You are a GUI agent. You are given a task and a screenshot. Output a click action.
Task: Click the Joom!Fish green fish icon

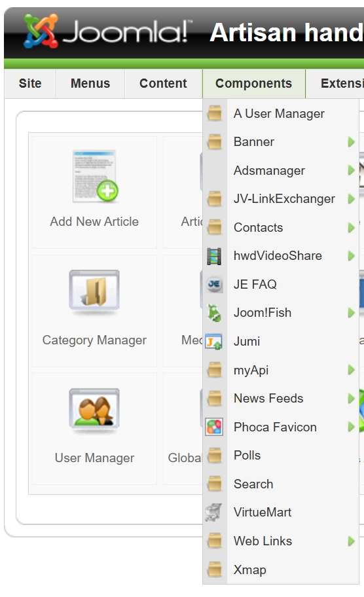click(x=214, y=313)
